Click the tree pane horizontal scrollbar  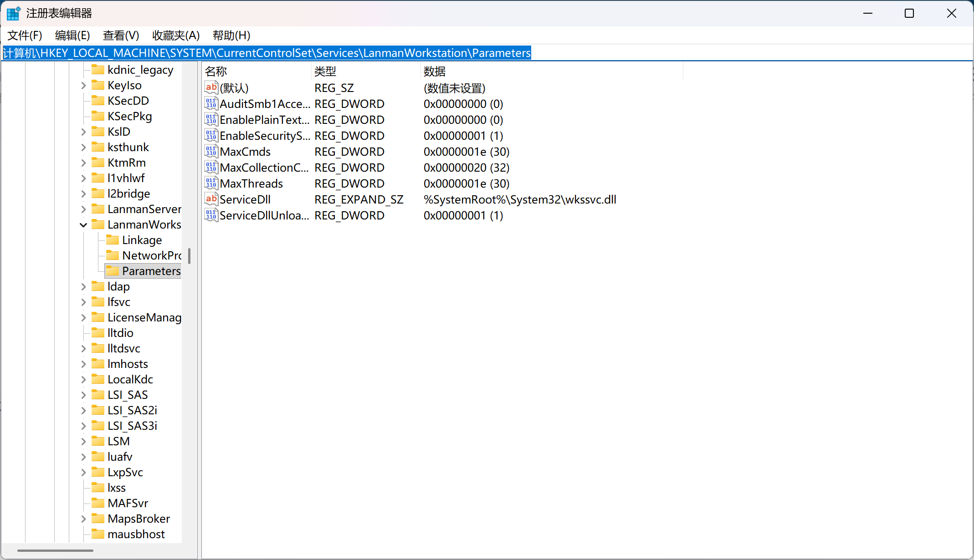coord(55,550)
